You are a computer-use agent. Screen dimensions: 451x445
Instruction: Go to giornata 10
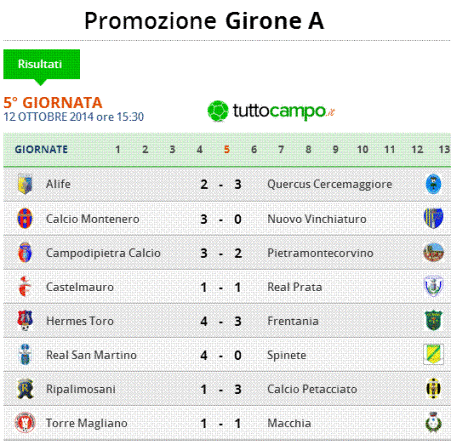[363, 149]
